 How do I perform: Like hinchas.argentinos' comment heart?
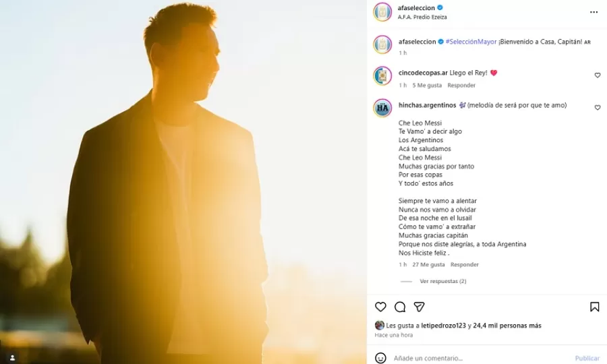[x=598, y=108]
